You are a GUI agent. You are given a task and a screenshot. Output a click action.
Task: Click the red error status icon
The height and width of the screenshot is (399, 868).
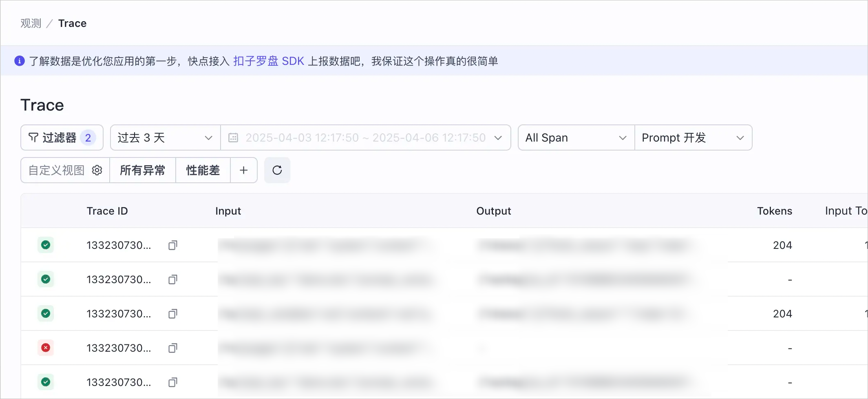pos(46,348)
